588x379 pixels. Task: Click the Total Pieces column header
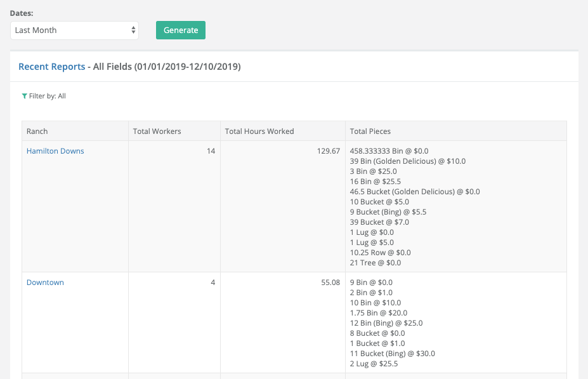[370, 131]
